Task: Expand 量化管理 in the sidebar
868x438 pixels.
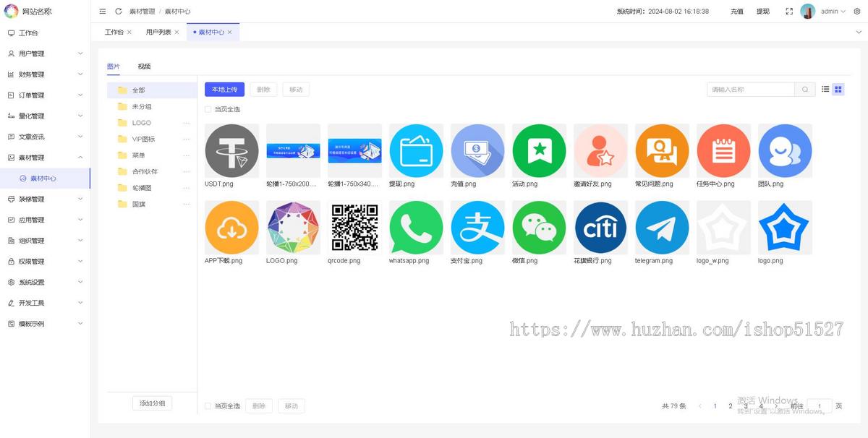Action: coord(45,116)
